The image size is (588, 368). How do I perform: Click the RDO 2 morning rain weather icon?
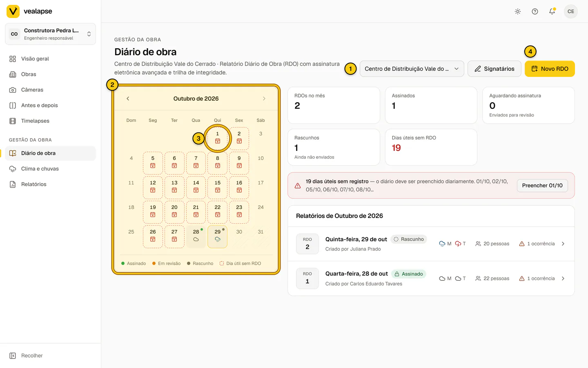point(442,244)
